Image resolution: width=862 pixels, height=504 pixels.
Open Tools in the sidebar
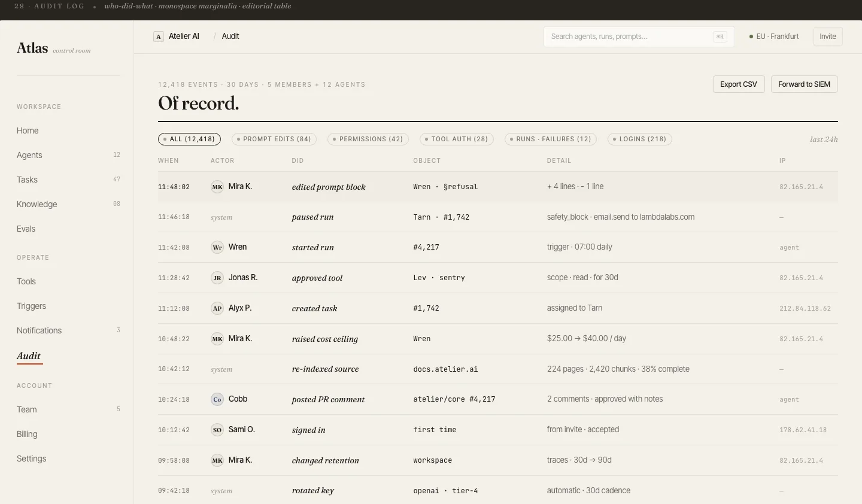(x=68, y=281)
